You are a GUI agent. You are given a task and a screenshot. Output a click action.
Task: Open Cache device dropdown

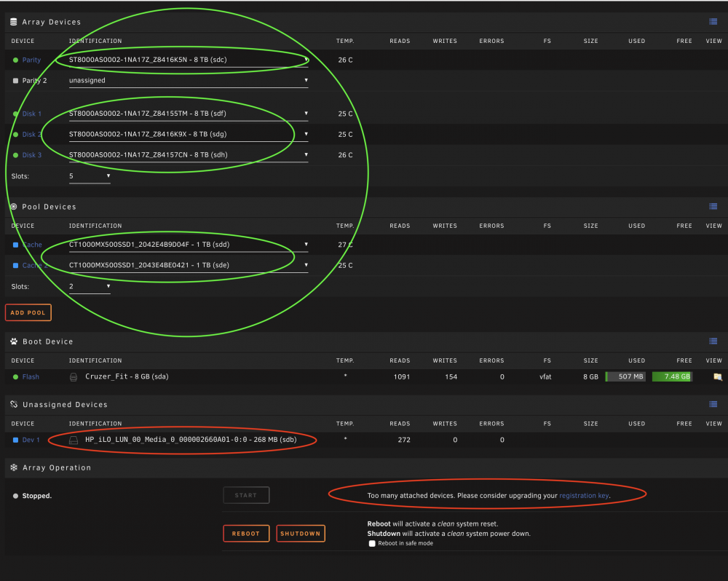coord(189,245)
